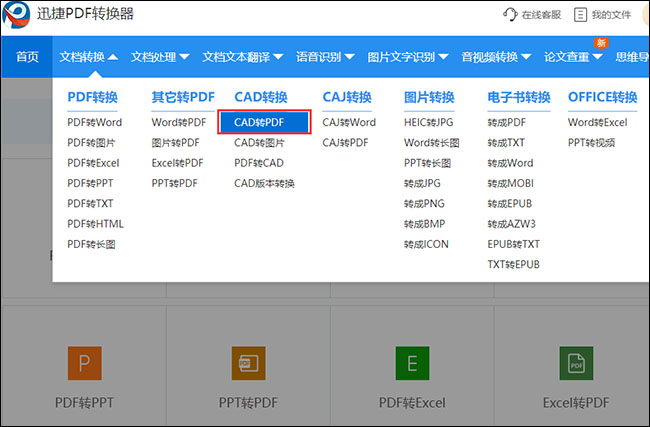Select PDF转PPT in the dropdown menu
This screenshot has height=427, width=650.
(90, 183)
